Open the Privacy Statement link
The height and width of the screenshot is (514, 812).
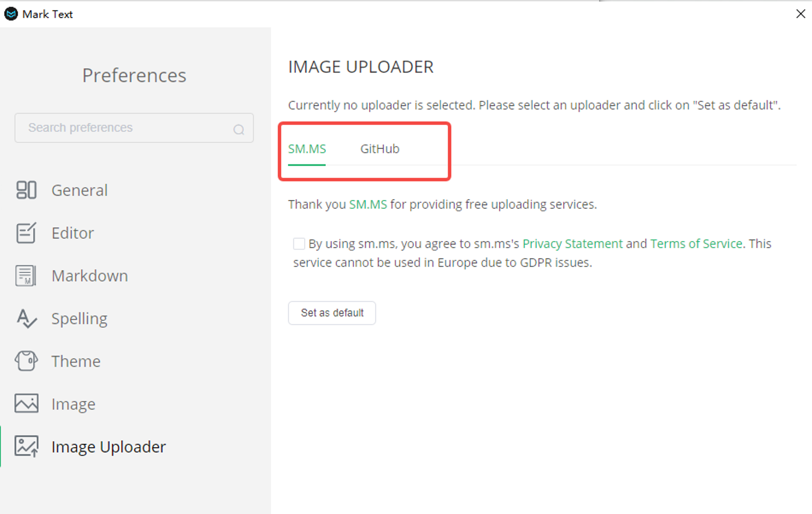pyautogui.click(x=572, y=244)
